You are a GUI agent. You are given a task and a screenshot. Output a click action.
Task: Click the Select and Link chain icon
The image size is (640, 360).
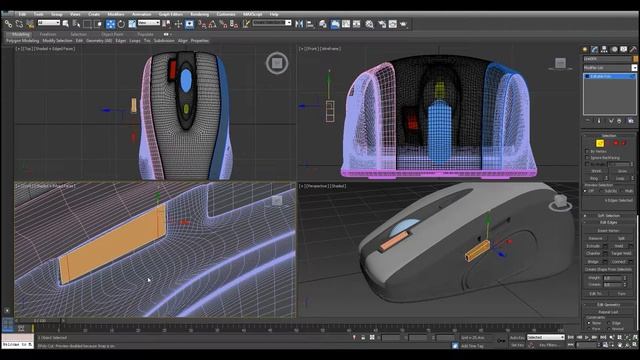tap(8, 24)
